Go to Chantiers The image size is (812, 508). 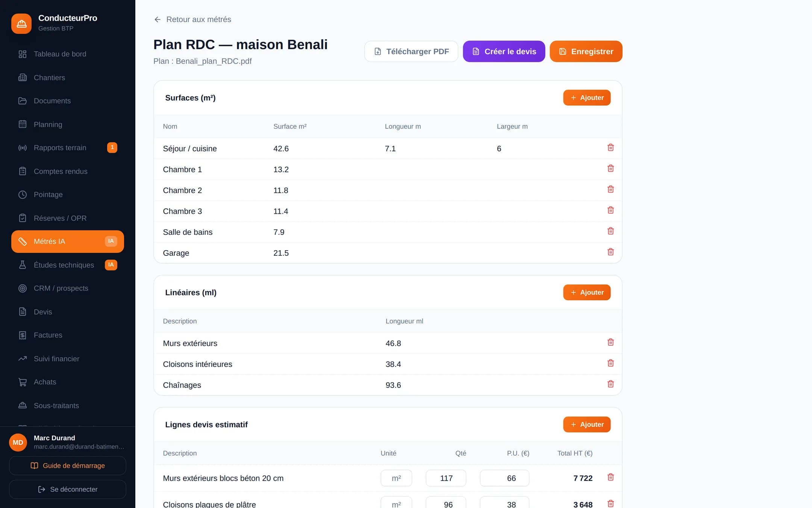[68, 78]
